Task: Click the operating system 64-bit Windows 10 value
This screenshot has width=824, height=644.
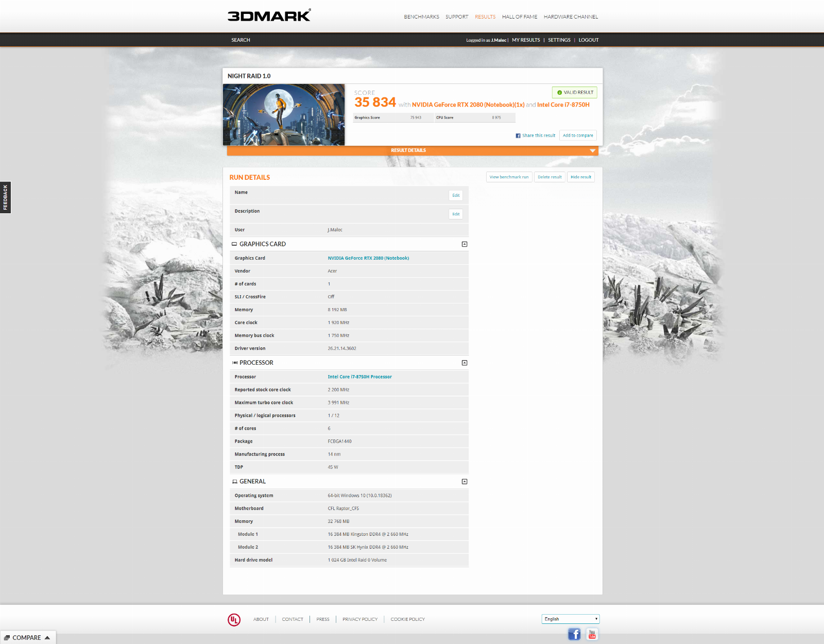Action: click(x=360, y=496)
